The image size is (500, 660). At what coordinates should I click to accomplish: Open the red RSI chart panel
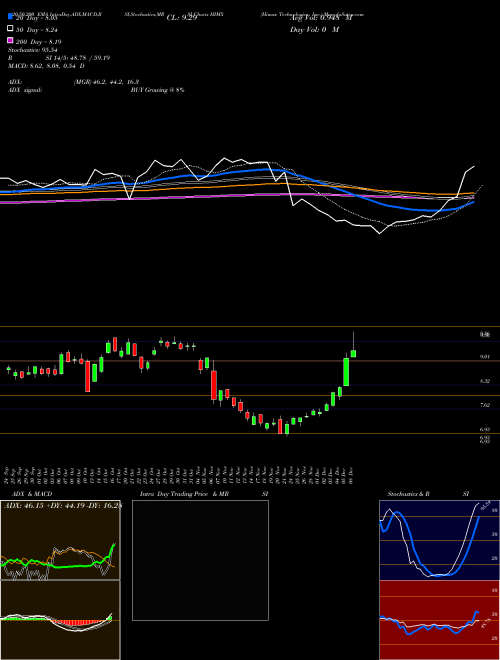click(439, 620)
